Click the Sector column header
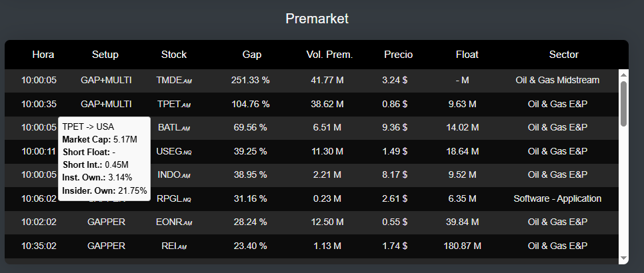 tap(563, 55)
